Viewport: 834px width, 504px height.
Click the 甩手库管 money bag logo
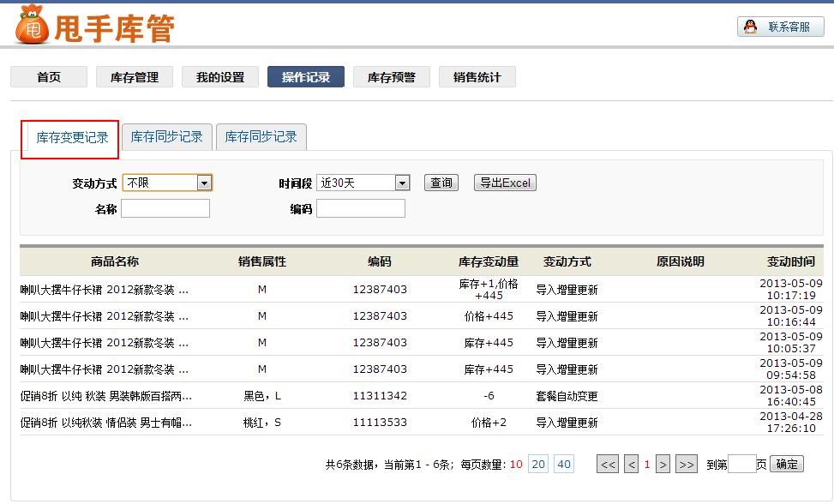[32, 25]
